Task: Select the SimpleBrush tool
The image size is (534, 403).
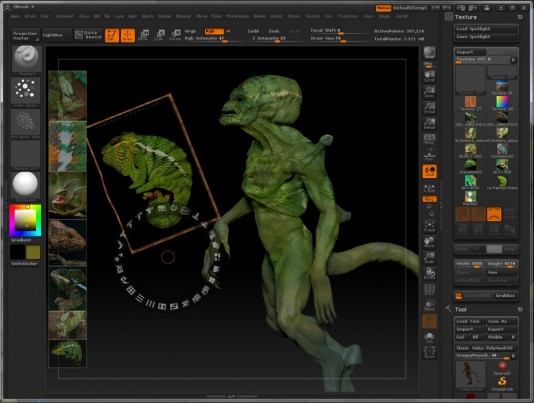Action: tap(502, 384)
